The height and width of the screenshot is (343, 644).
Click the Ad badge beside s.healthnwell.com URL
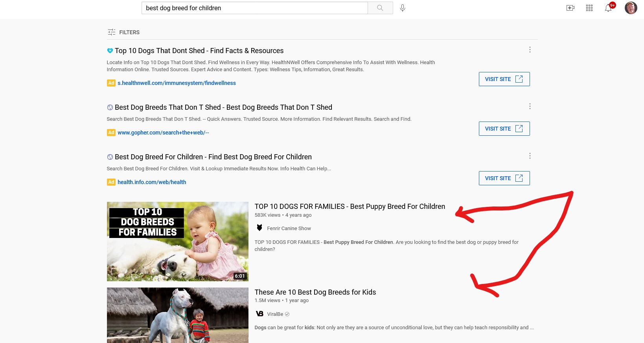[x=111, y=83]
